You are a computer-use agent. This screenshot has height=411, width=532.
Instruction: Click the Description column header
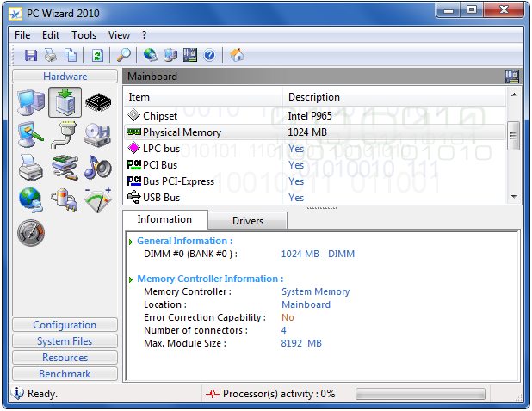[394, 97]
